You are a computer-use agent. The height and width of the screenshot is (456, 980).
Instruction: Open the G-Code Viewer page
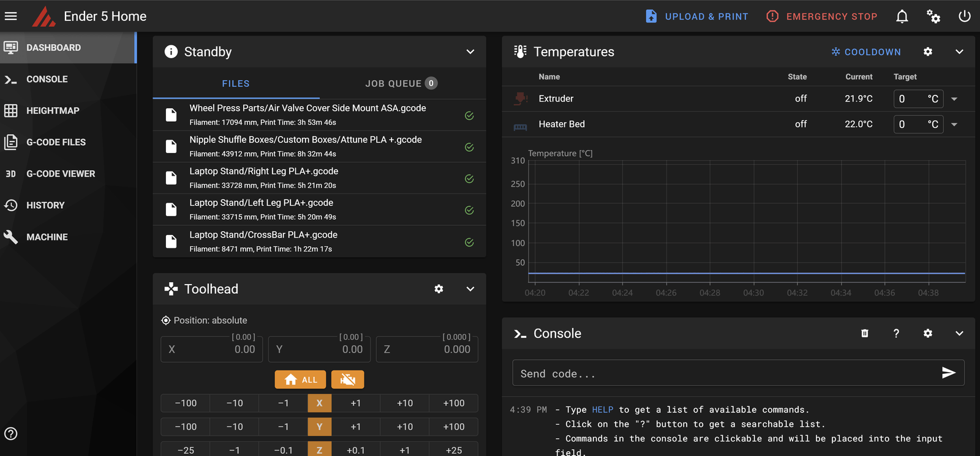click(x=68, y=174)
